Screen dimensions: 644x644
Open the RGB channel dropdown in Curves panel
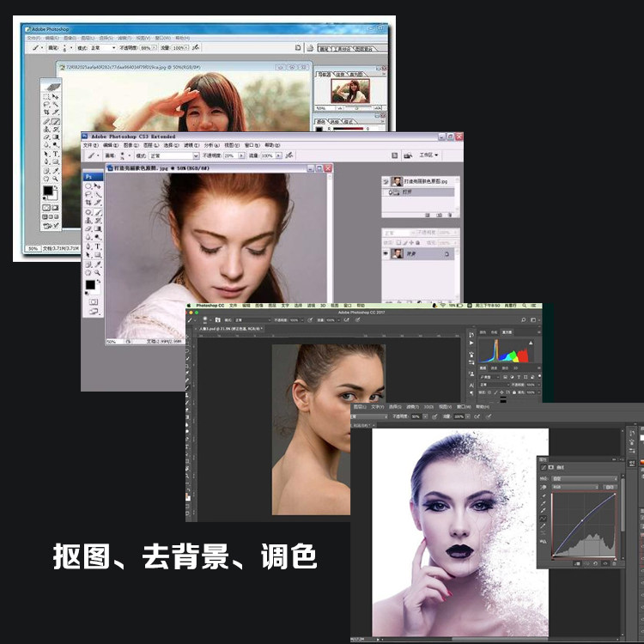[x=575, y=487]
